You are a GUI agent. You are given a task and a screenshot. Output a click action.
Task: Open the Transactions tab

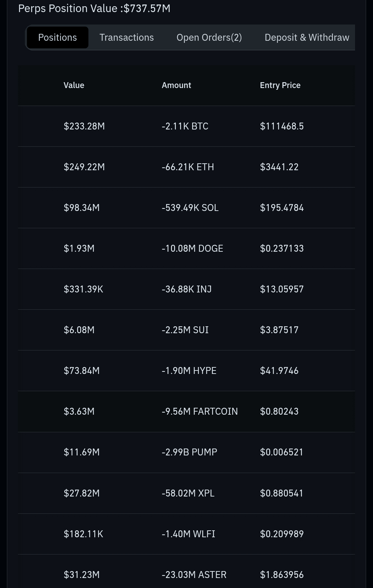tap(126, 37)
